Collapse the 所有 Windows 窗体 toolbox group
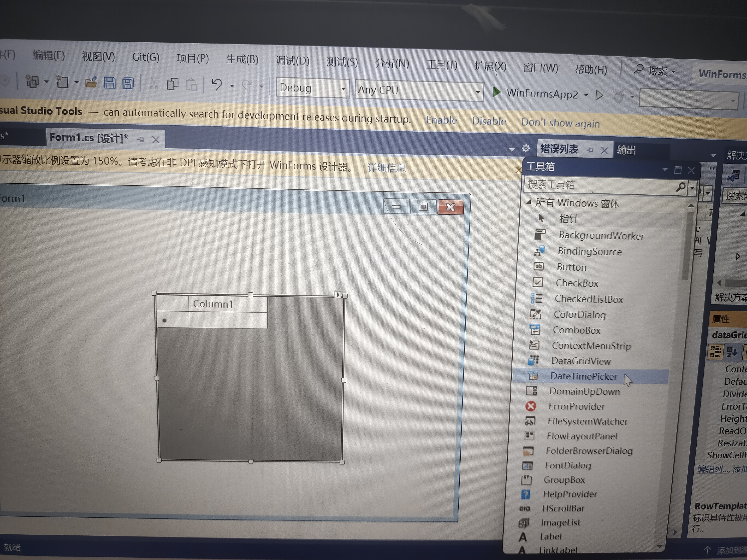This screenshot has width=747, height=560. click(x=529, y=202)
